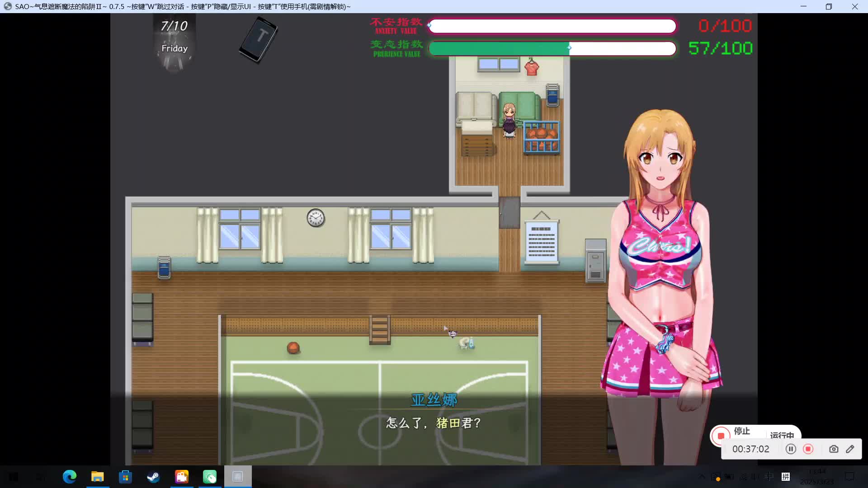
Task: Click the vaulting box in the storage room
Action: [x=478, y=139]
